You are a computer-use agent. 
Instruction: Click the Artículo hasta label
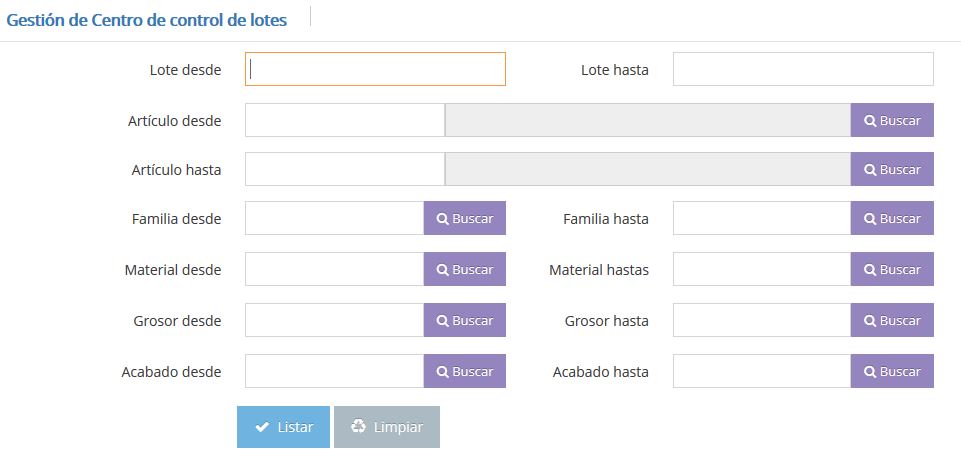[x=177, y=170]
